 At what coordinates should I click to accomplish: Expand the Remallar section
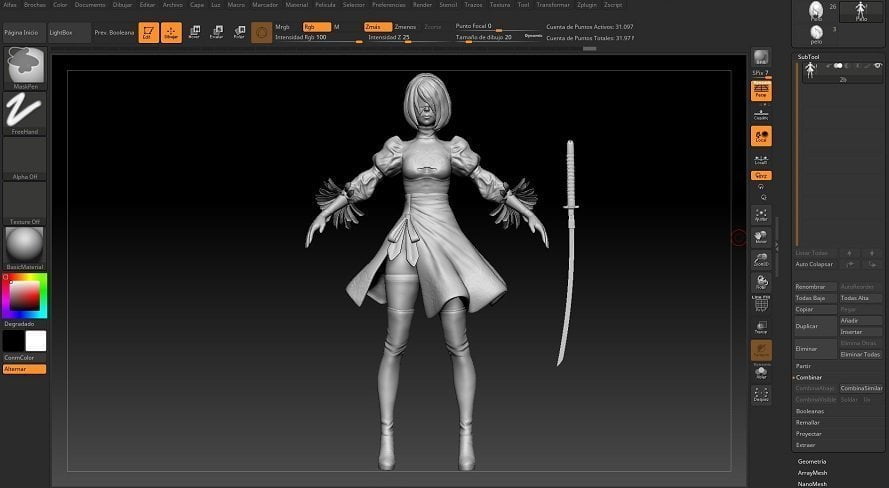coord(808,423)
